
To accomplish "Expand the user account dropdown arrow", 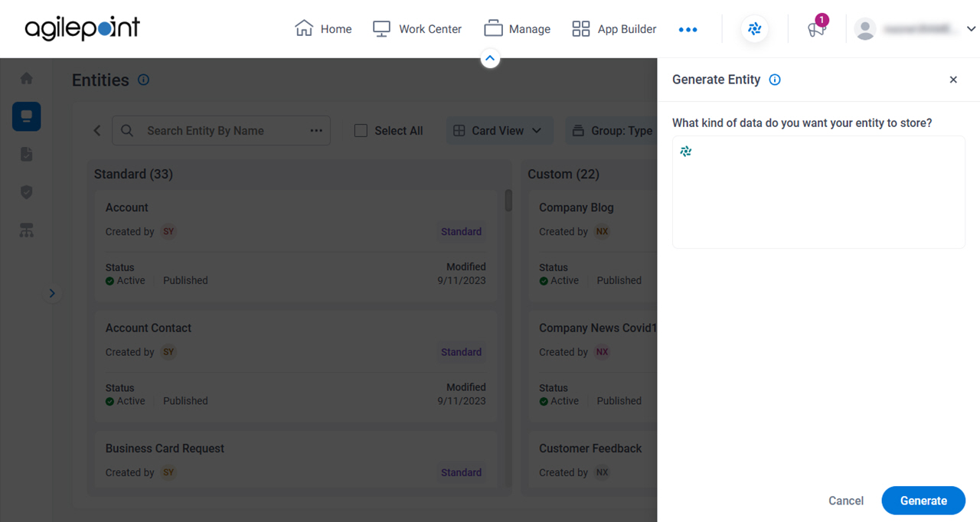I will coord(971,29).
